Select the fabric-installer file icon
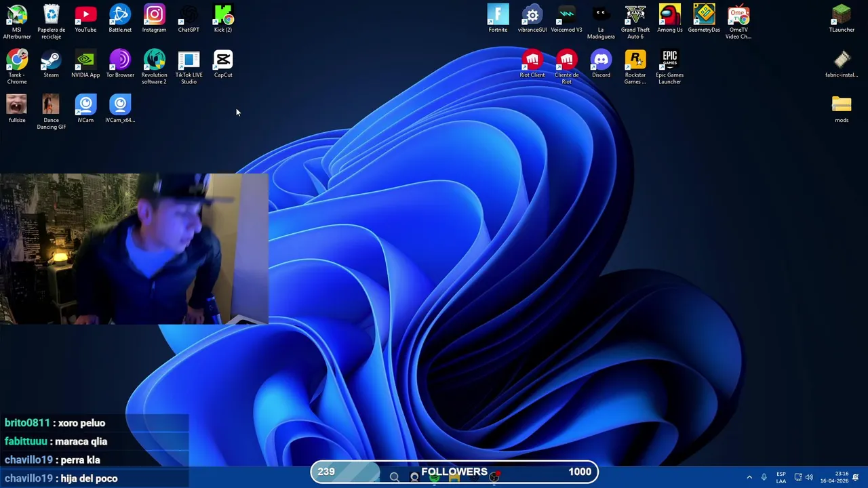Screen dimensions: 868x488 (842, 64)
